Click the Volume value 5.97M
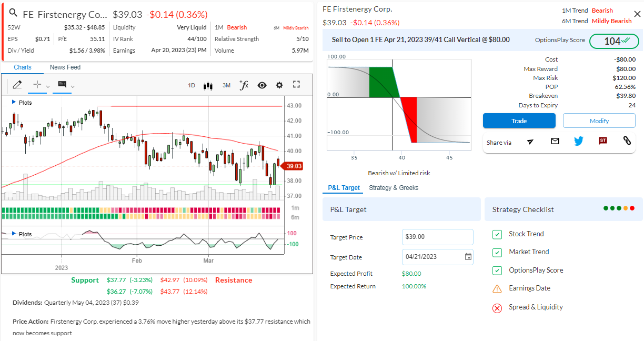Viewport: 644px width, 341px height. click(x=300, y=51)
